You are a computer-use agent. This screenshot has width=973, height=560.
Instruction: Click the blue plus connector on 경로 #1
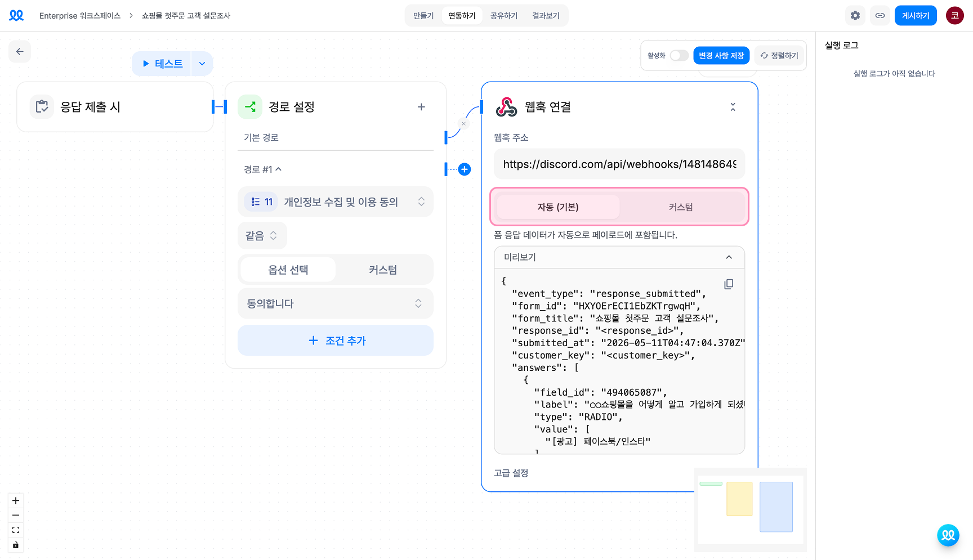(465, 169)
